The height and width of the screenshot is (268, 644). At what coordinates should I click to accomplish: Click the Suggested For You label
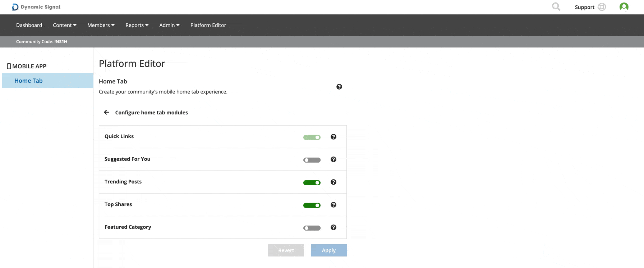128,159
